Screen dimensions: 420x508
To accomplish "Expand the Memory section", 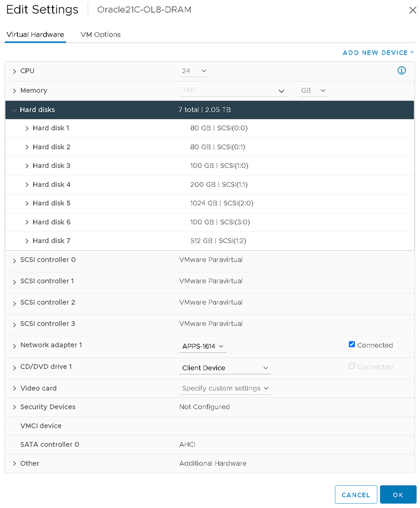I will point(14,90).
